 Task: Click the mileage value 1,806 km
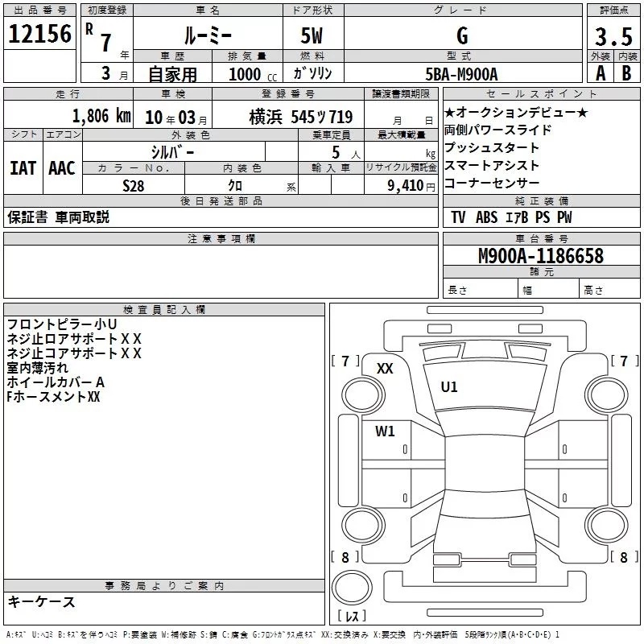click(x=101, y=116)
